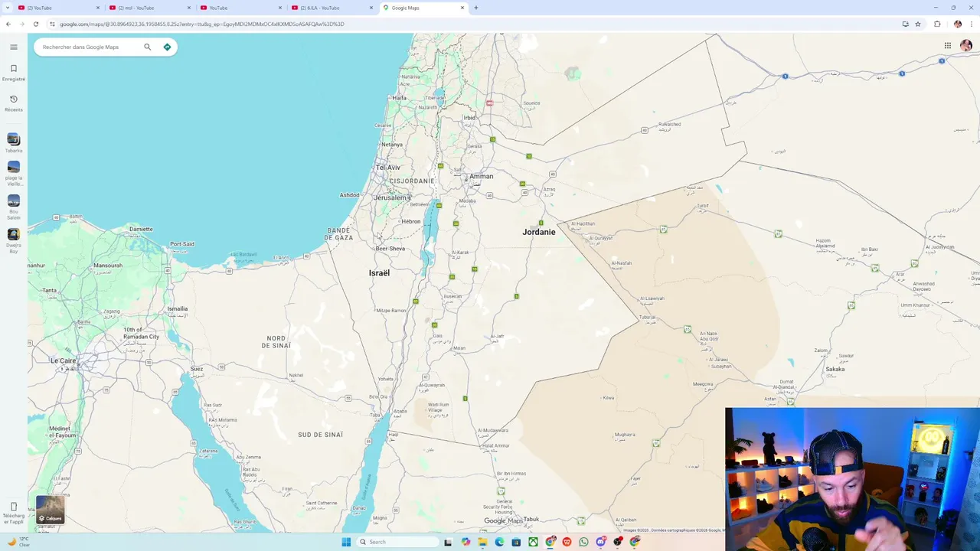Image resolution: width=980 pixels, height=551 pixels.
Task: Click the Israël country label
Action: point(379,273)
